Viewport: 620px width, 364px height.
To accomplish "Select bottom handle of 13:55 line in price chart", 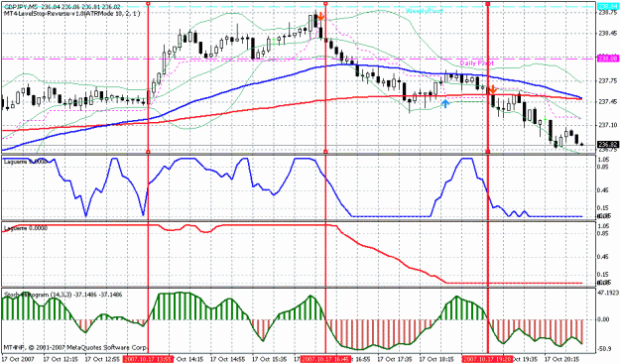I will pos(148,152).
